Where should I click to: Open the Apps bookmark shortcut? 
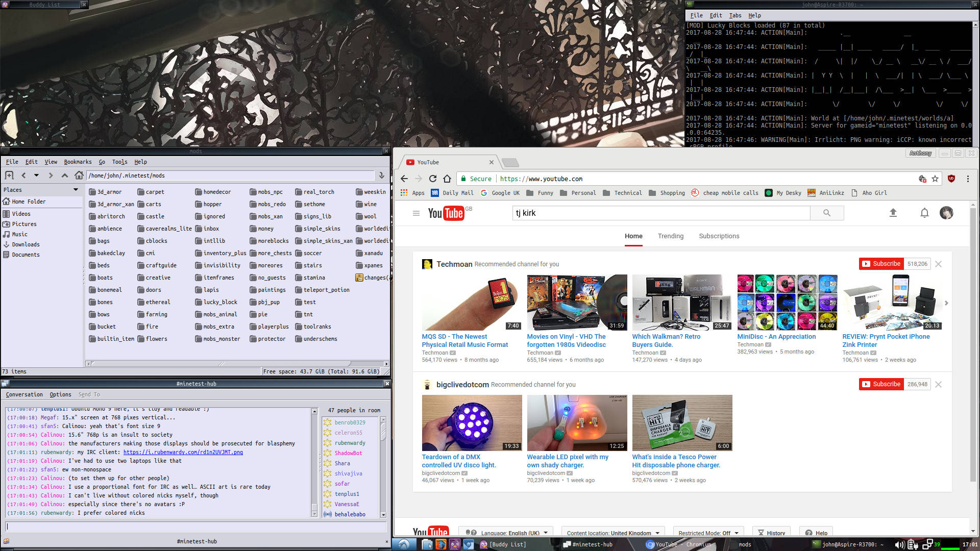tap(412, 193)
